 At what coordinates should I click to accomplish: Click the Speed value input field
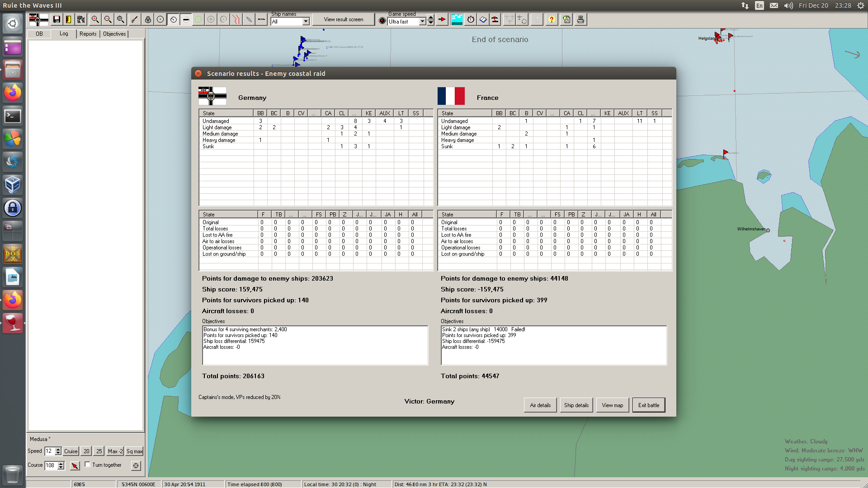click(49, 451)
